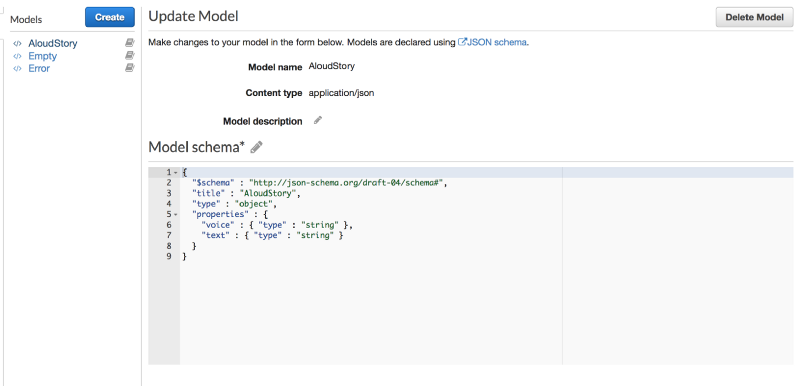800x386 pixels.
Task: Open the AloudStory model
Action: pos(53,43)
